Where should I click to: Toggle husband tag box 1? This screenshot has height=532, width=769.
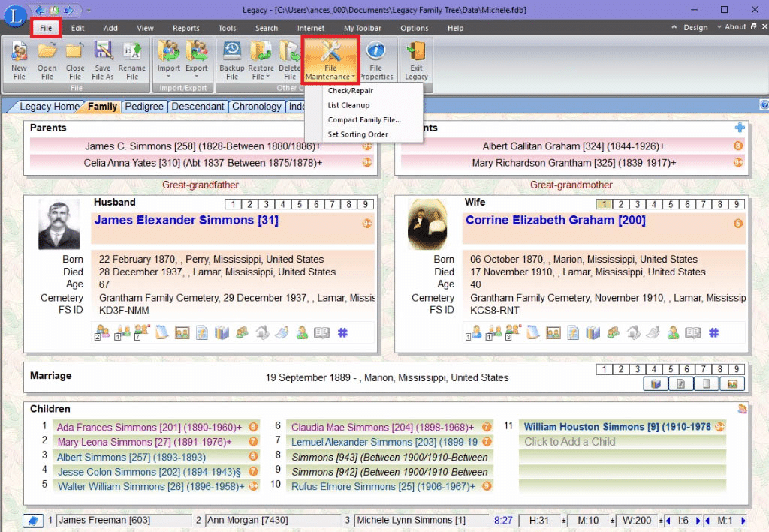click(234, 204)
